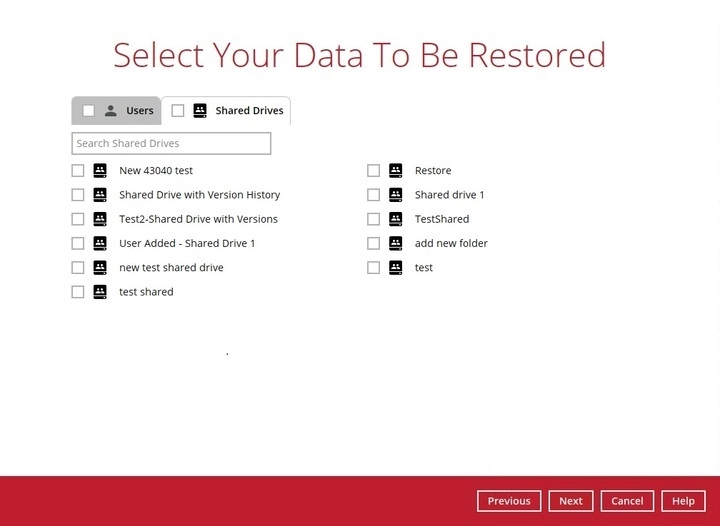The width and height of the screenshot is (720, 526).
Task: Check the test shared checkbox
Action: (78, 292)
